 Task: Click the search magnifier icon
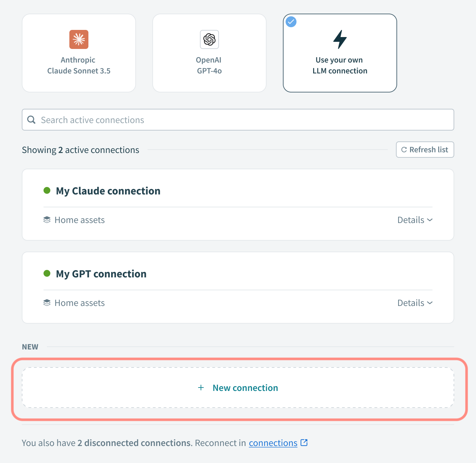[31, 120]
